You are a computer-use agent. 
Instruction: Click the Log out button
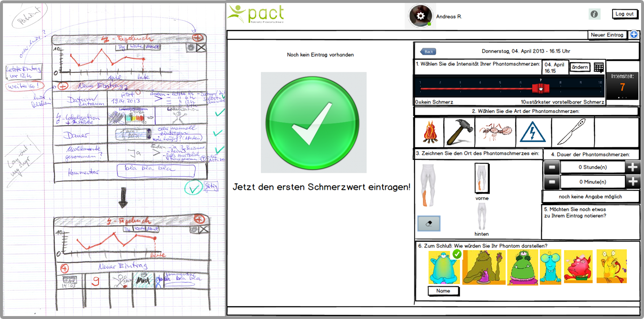pyautogui.click(x=624, y=14)
